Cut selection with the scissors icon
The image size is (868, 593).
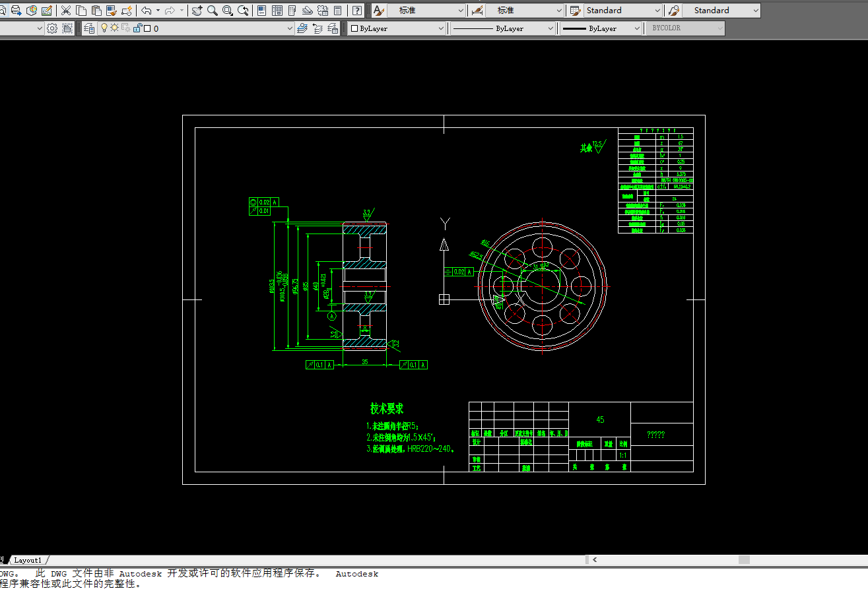[x=65, y=11]
